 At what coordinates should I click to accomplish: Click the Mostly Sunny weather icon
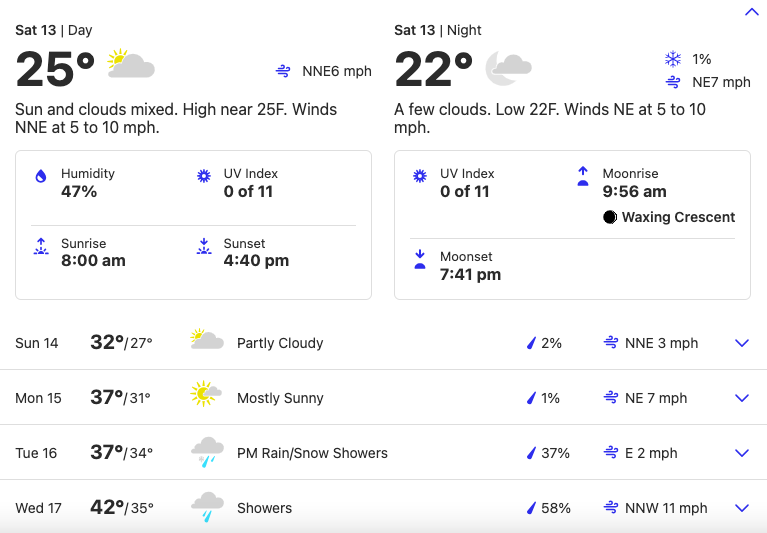(206, 394)
